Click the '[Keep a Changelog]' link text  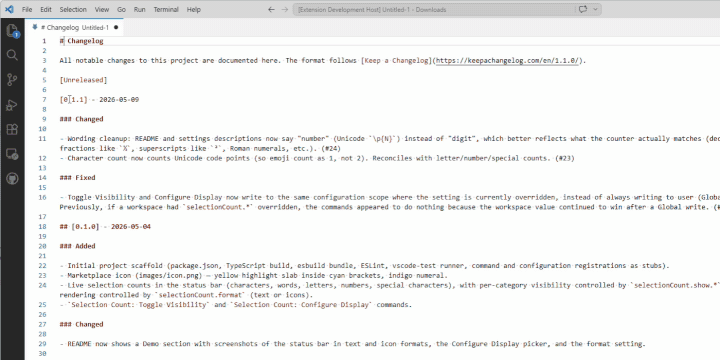click(396, 61)
